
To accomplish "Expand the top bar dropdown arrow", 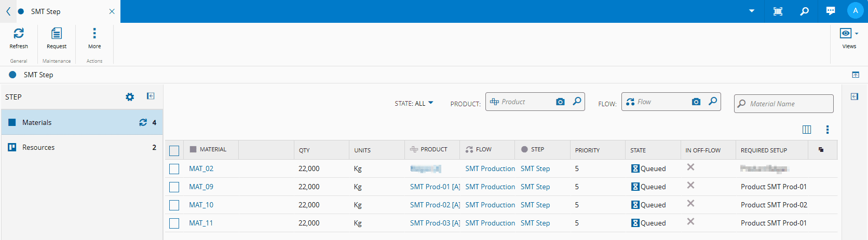I will tap(751, 11).
